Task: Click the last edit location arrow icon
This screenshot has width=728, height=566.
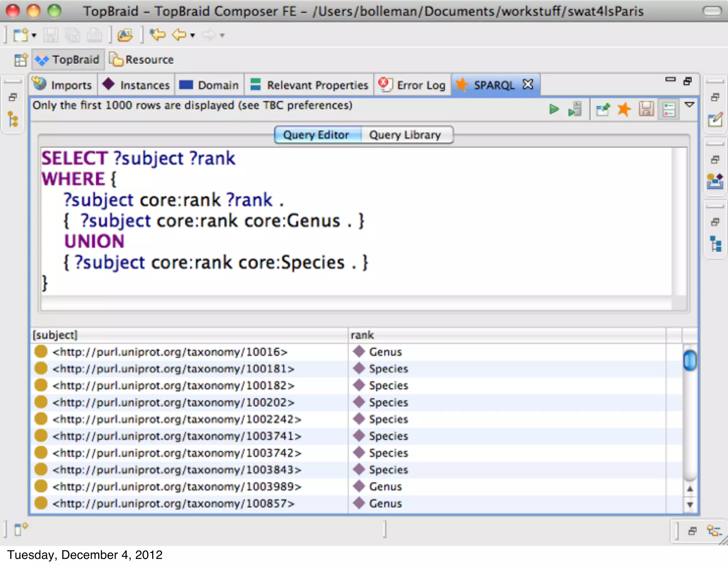Action: pos(157,35)
